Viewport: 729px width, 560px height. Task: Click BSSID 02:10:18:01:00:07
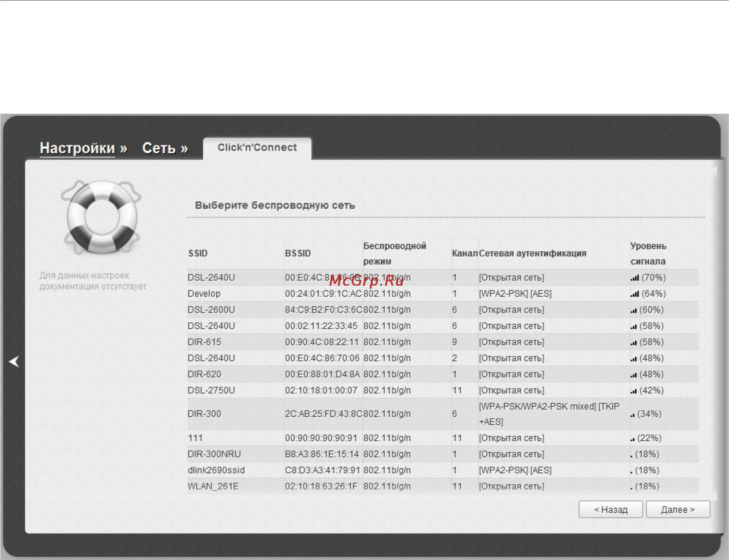[321, 390]
